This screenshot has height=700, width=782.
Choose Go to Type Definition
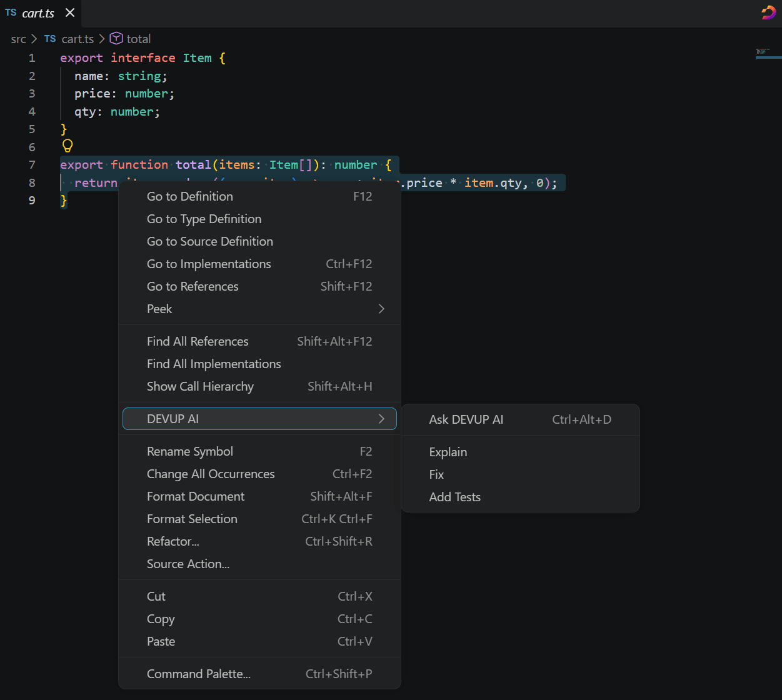point(259,219)
